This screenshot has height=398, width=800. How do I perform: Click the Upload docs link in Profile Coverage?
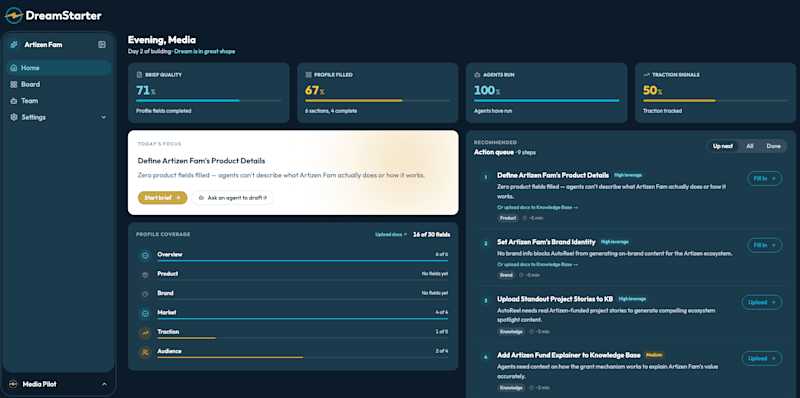click(x=391, y=235)
